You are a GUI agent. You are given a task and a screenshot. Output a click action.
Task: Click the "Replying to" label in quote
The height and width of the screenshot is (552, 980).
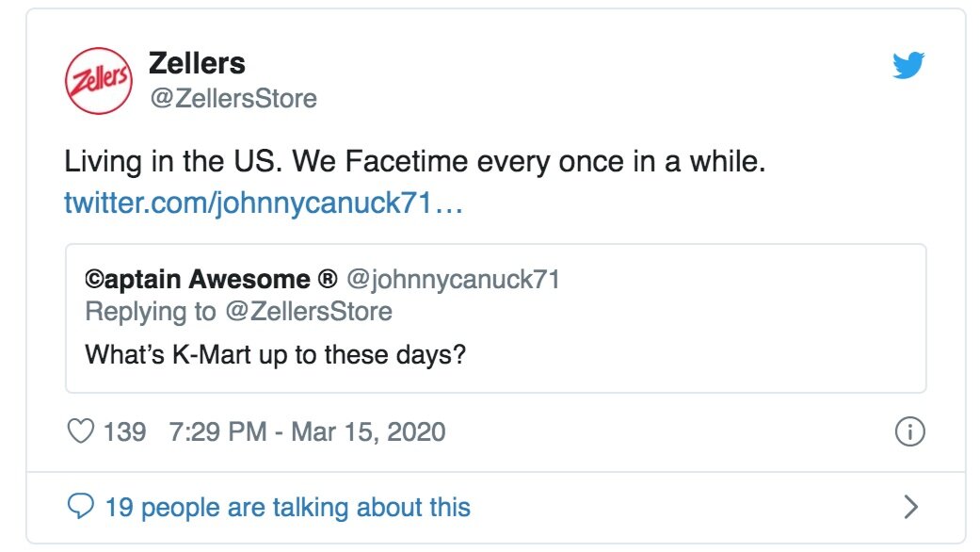pos(151,311)
